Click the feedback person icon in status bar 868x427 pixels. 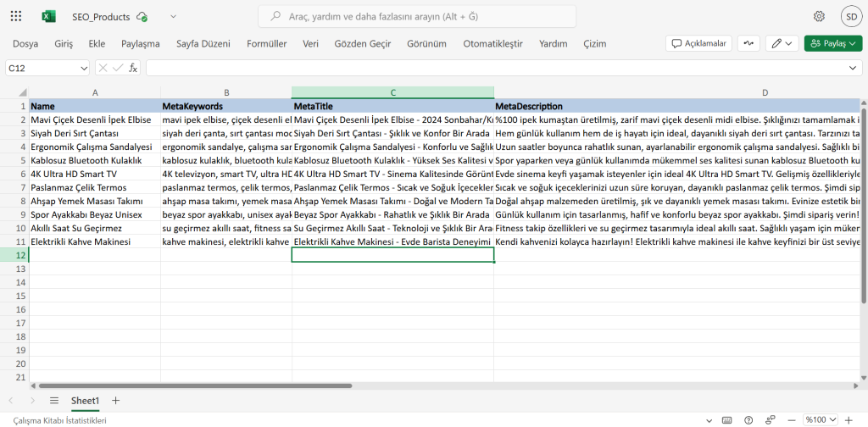click(770, 420)
